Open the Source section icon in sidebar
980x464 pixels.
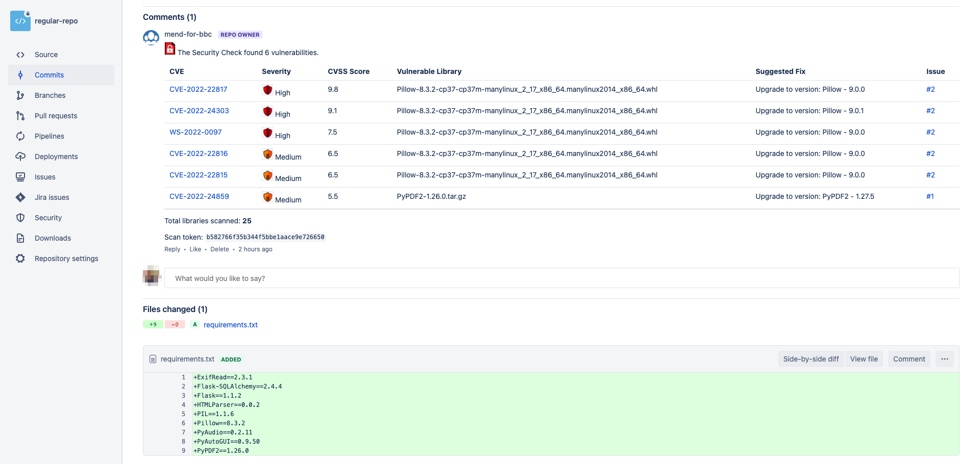point(20,55)
